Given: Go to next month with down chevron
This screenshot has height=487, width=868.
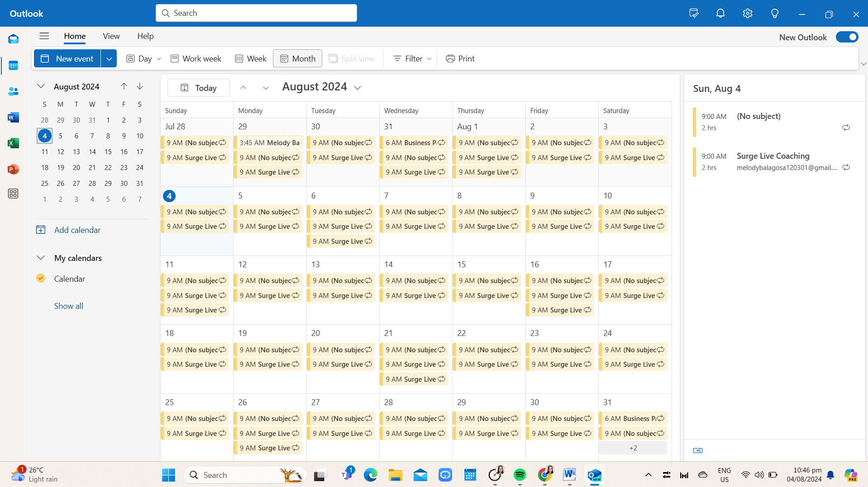Looking at the screenshot, I should click(x=266, y=88).
